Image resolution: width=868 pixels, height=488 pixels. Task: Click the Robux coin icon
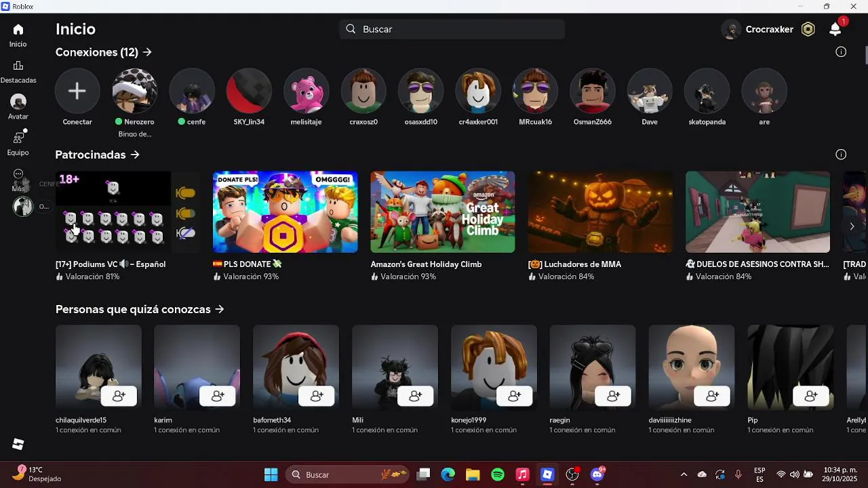click(808, 29)
